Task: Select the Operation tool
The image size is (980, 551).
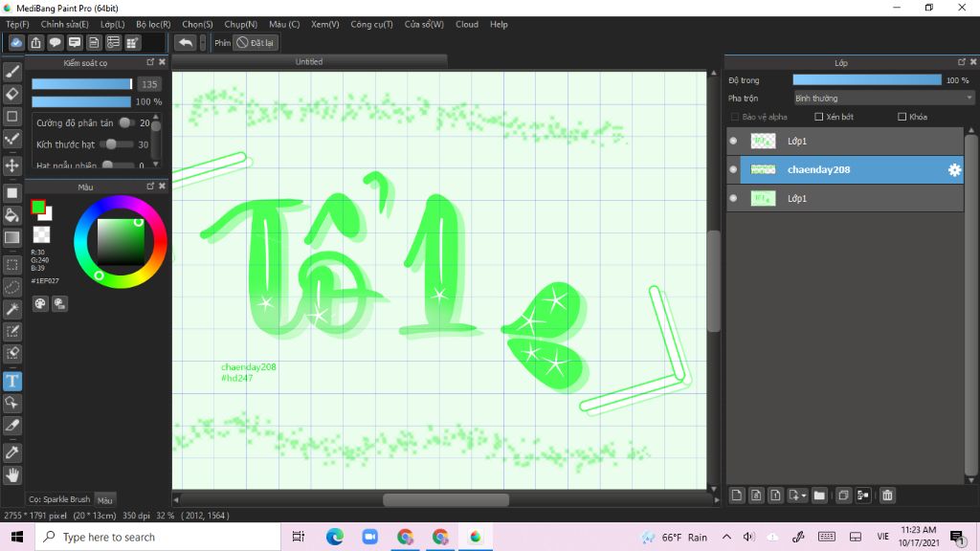Action: click(11, 403)
